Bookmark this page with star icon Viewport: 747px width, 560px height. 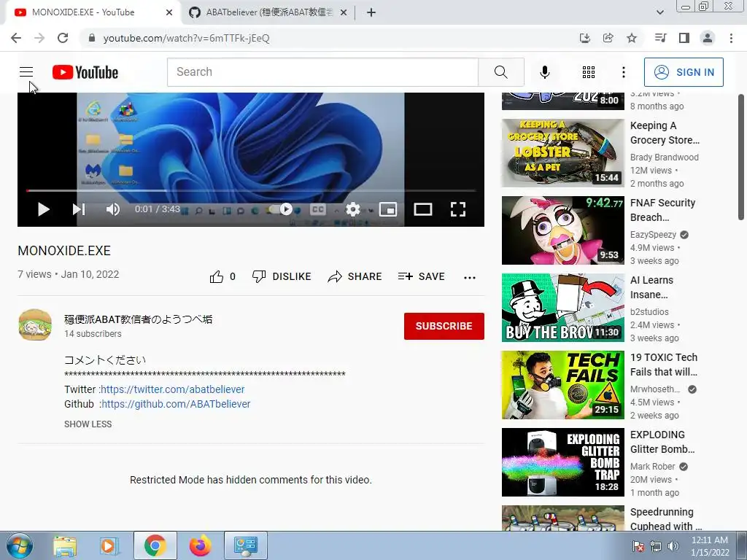tap(632, 38)
